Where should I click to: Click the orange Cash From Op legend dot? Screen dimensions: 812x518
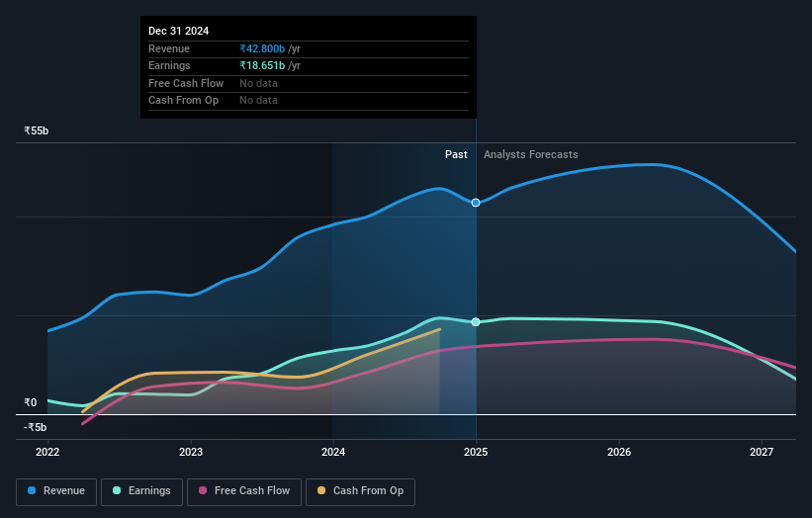click(321, 490)
